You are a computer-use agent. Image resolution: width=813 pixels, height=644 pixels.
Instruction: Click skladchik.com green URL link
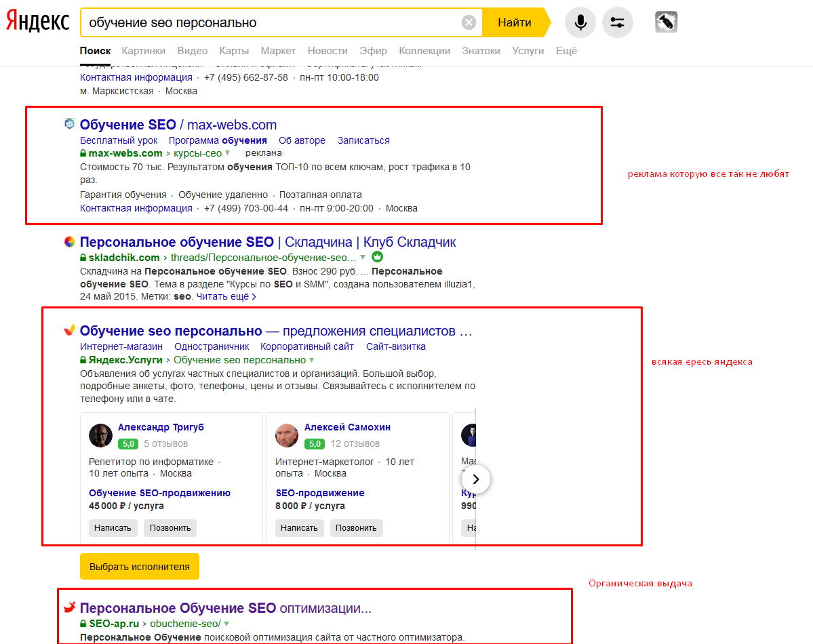(124, 258)
